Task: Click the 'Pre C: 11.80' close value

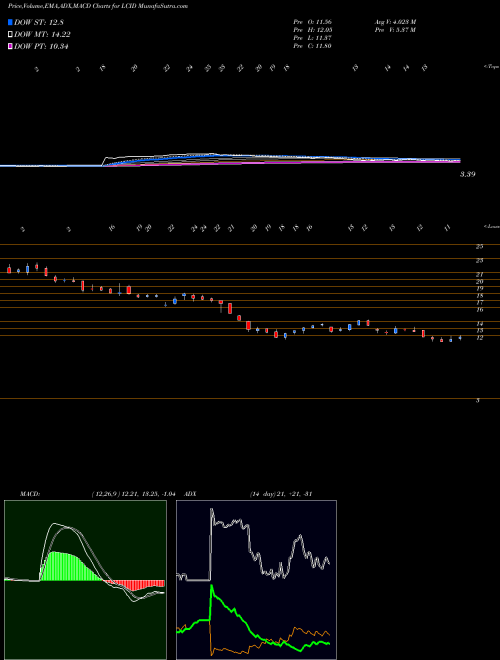Action: [x=313, y=46]
